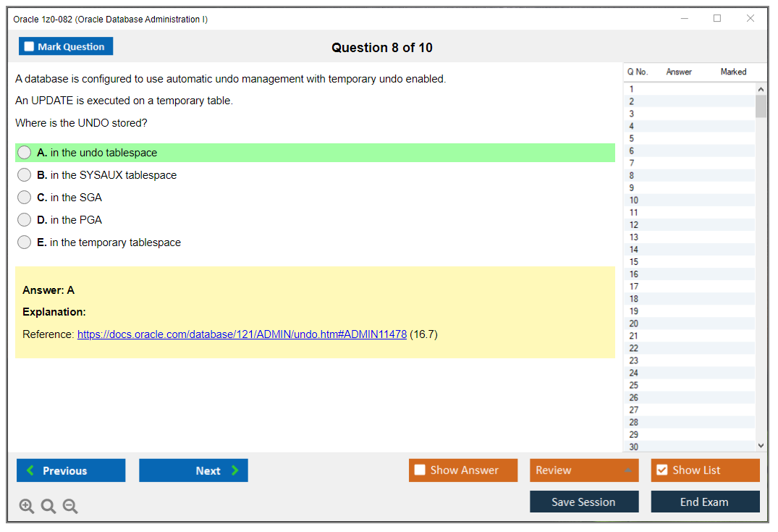Click the question list scrollbar down arrow
The image size is (778, 532).
click(x=761, y=445)
